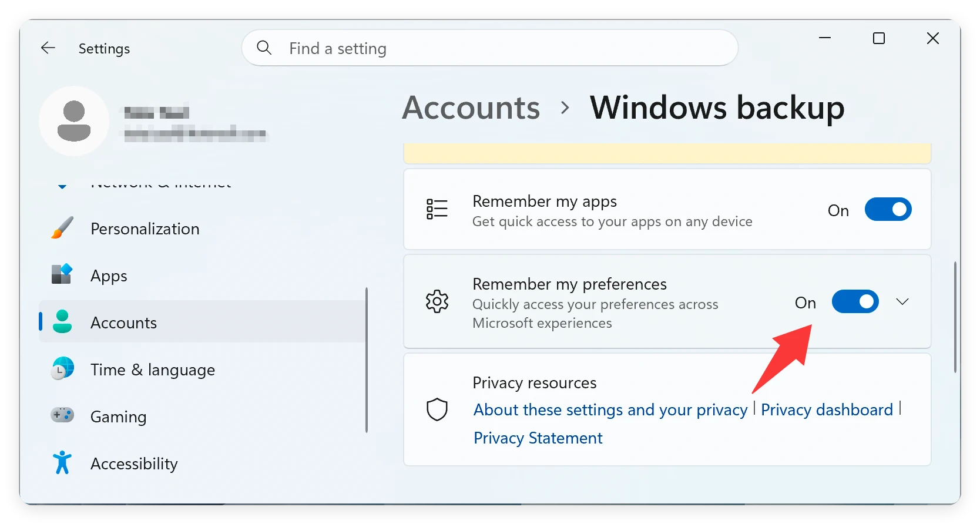Close the Settings window
The image size is (980, 524).
point(933,38)
